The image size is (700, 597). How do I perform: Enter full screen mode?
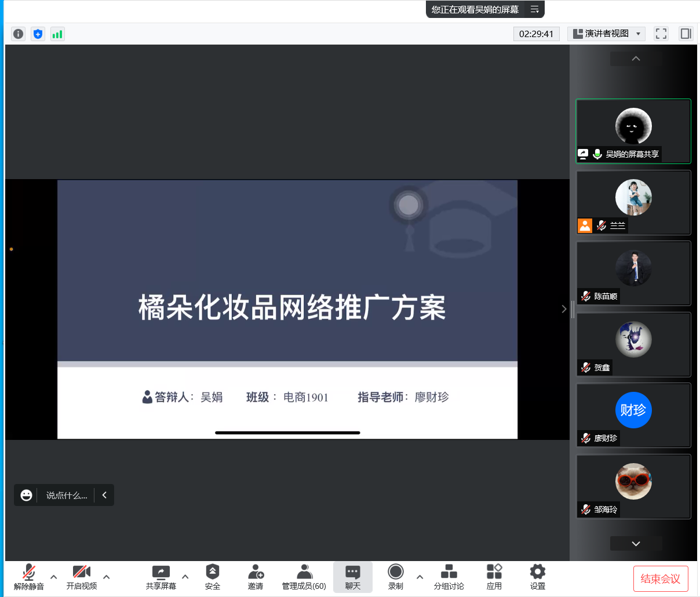point(661,34)
